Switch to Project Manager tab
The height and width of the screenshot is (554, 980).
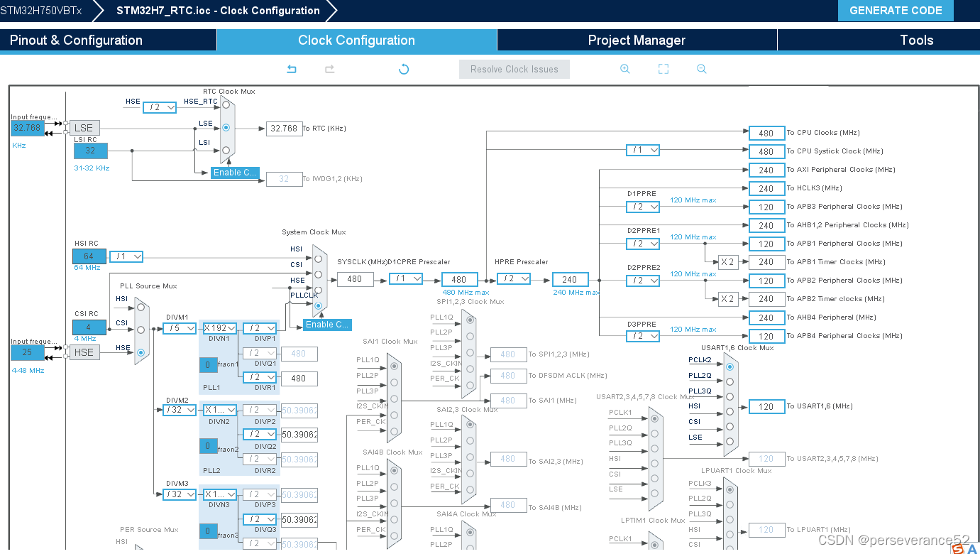(x=637, y=40)
